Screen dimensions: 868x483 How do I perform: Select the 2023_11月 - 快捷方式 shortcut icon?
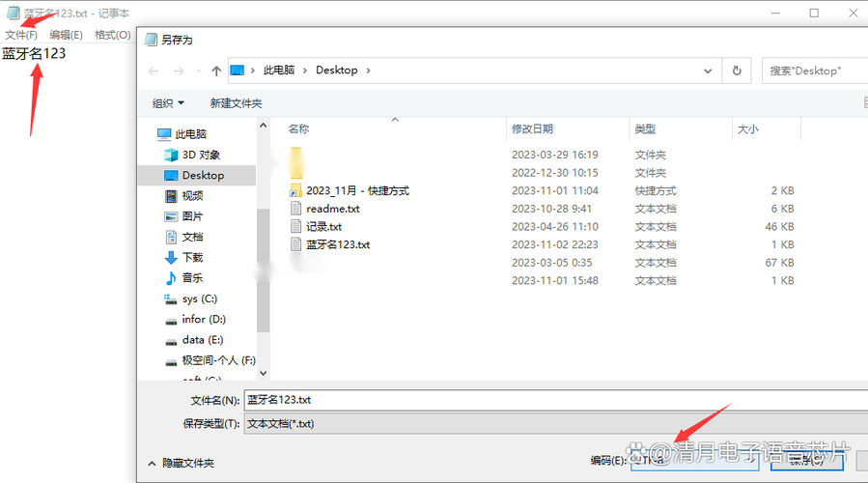coord(295,190)
